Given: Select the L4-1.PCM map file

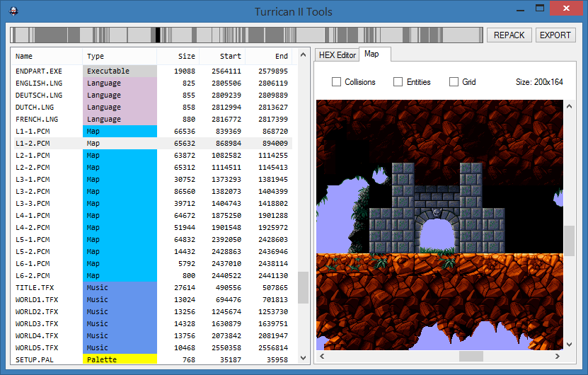Looking at the screenshot, I should (151, 215).
